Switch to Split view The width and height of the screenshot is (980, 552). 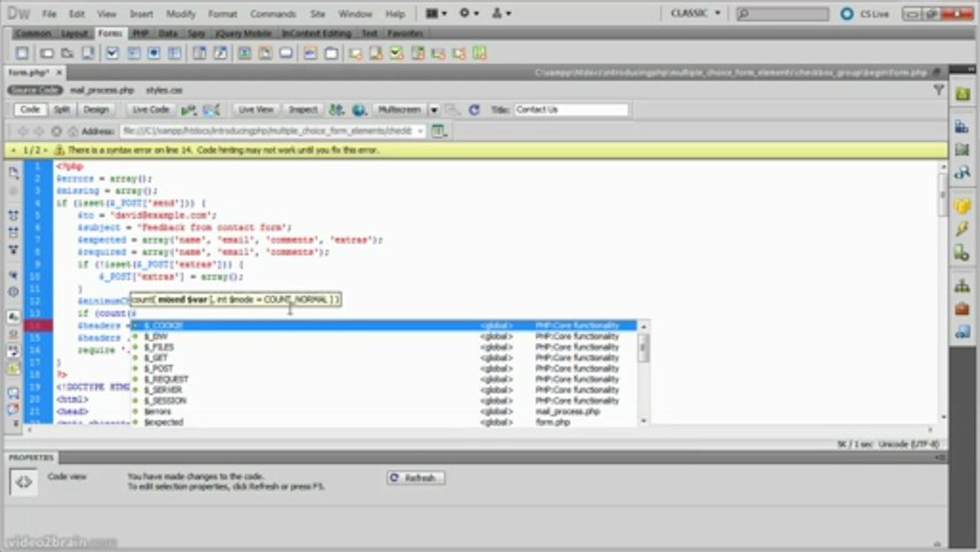[62, 110]
